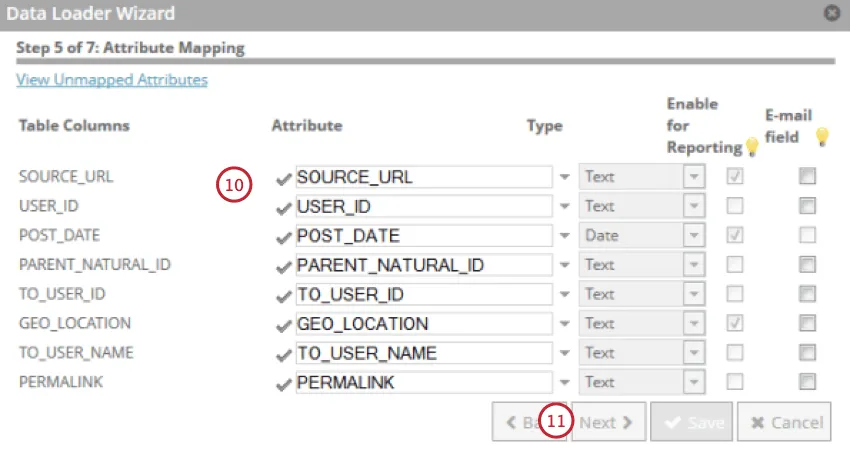Click the checkmark icon next to SOURCE_URL attribute

coord(284,178)
